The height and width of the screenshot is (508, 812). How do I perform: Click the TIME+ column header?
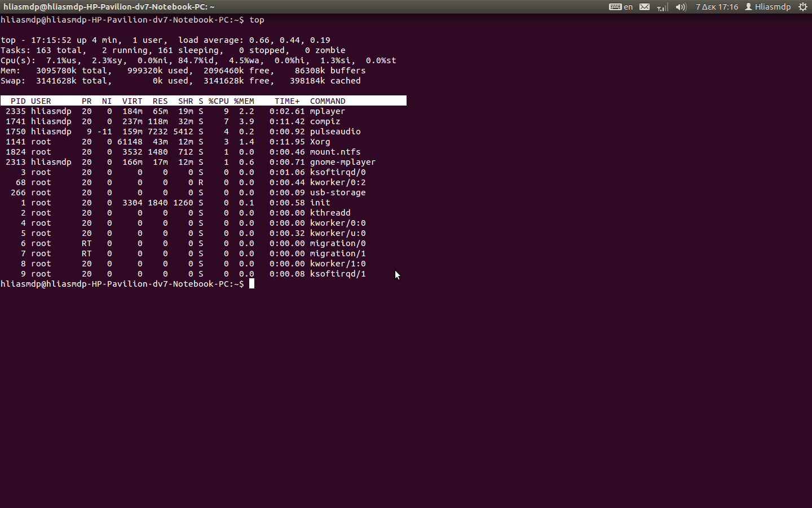(x=287, y=101)
